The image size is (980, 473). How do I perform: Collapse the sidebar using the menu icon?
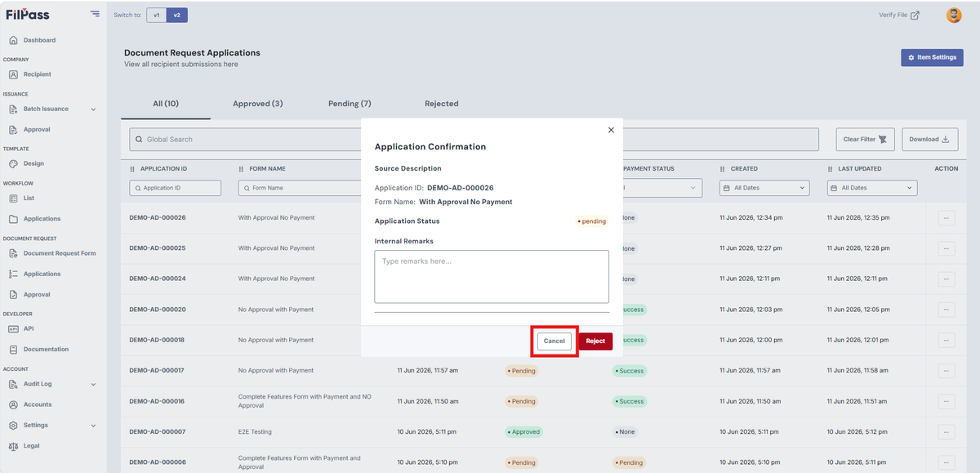[x=96, y=14]
